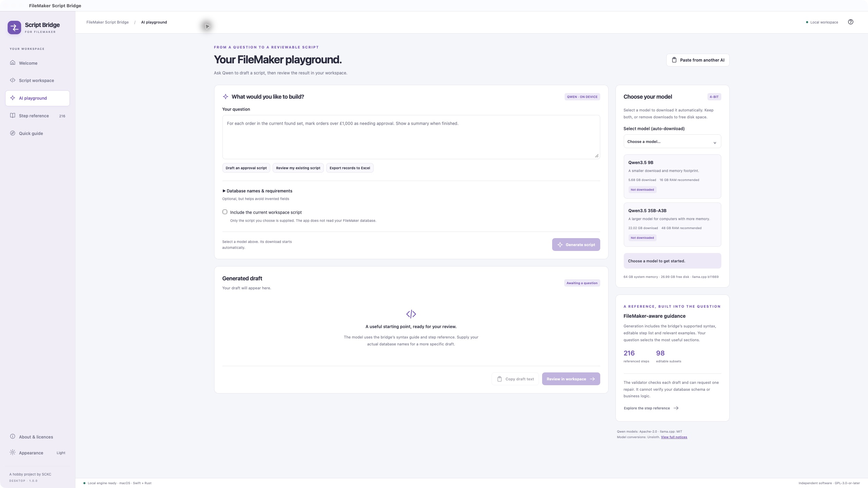Viewport: 868px width, 488px height.
Task: Open the Welcome page in sidebar
Action: 37,63
